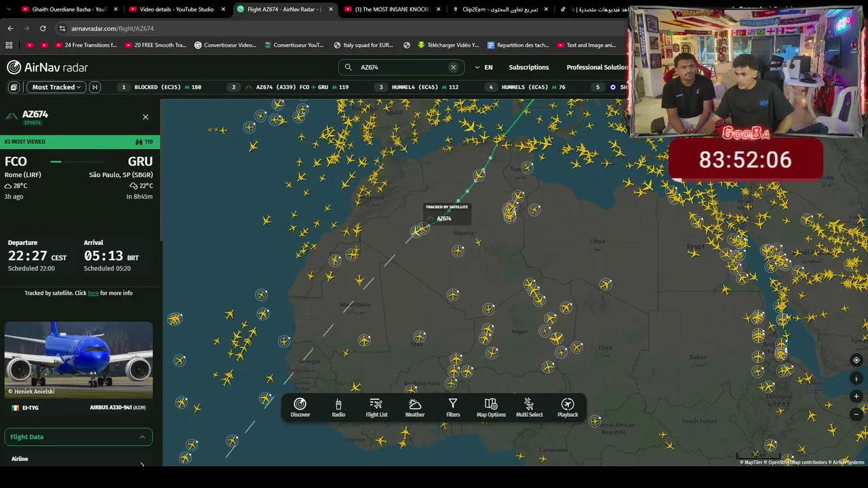This screenshot has height=488, width=868.
Task: Activate the Multi Select tool
Action: click(x=529, y=408)
